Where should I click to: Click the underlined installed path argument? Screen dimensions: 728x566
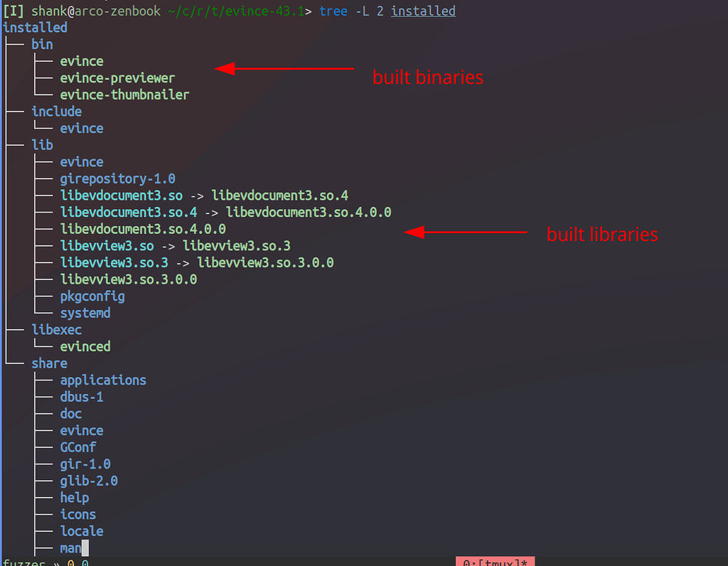click(x=423, y=11)
